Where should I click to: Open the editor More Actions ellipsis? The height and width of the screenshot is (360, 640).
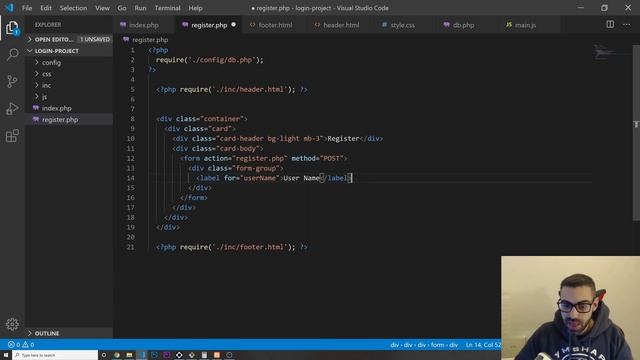(626, 24)
